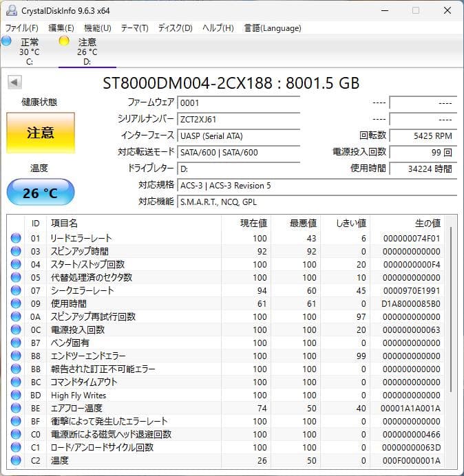This screenshot has width=464, height=476.
Task: Click the CrystalDiskInfo app icon in title bar
Action: (x=12, y=10)
